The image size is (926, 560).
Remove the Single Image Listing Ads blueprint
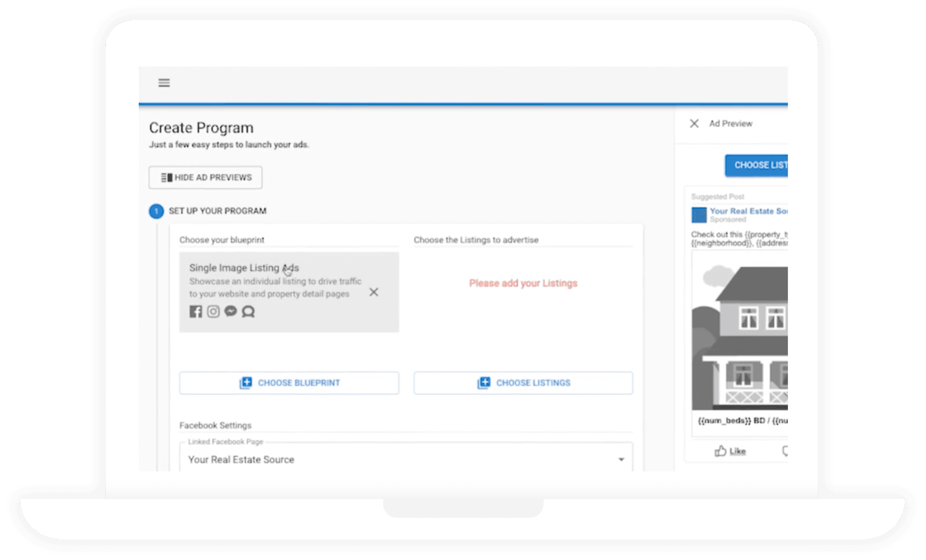coord(373,292)
